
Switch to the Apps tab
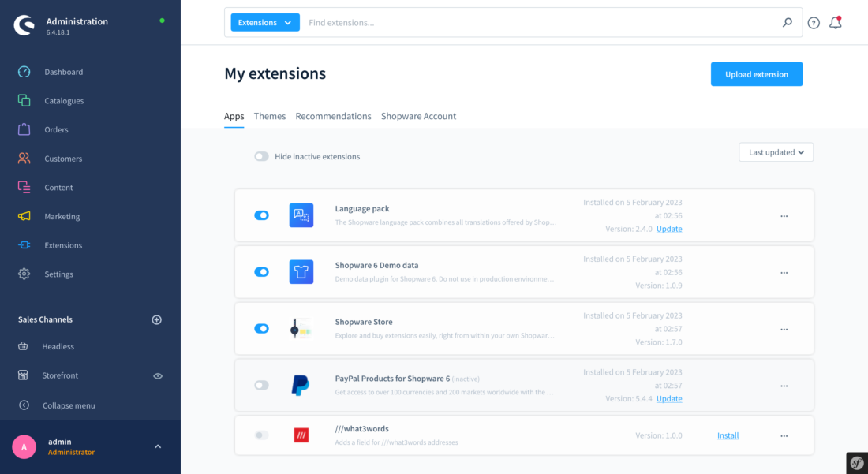click(x=234, y=116)
